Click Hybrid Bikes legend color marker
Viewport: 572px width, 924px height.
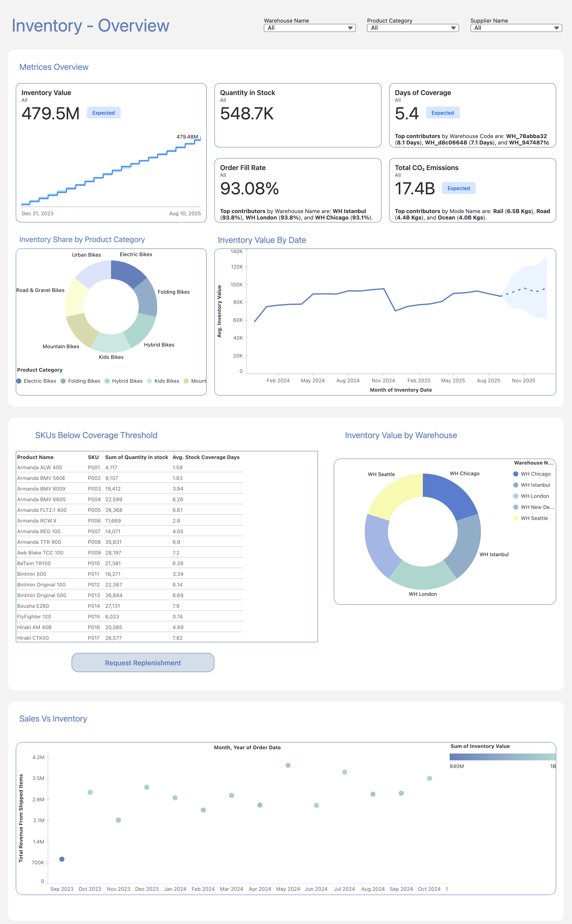pos(107,381)
